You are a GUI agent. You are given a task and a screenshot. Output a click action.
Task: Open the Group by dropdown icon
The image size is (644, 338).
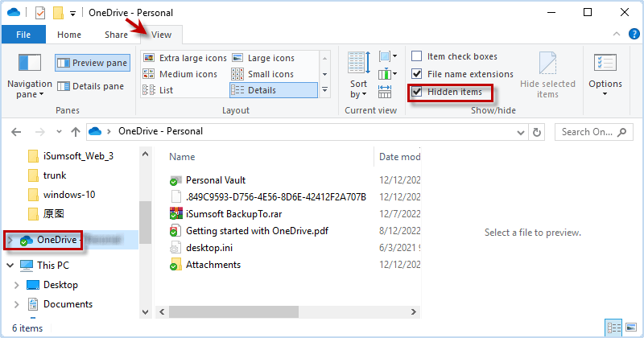[x=388, y=56]
